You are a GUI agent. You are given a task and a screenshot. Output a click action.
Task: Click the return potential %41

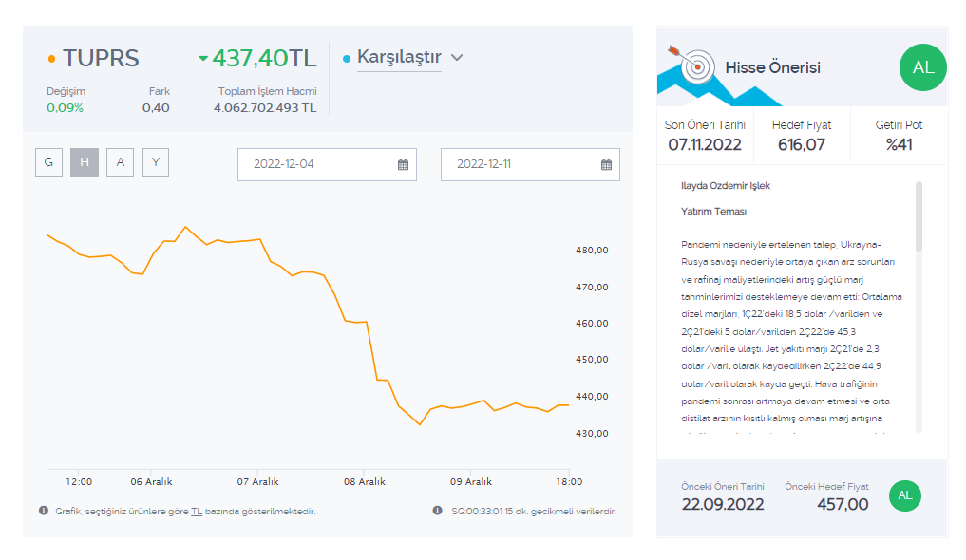[899, 144]
